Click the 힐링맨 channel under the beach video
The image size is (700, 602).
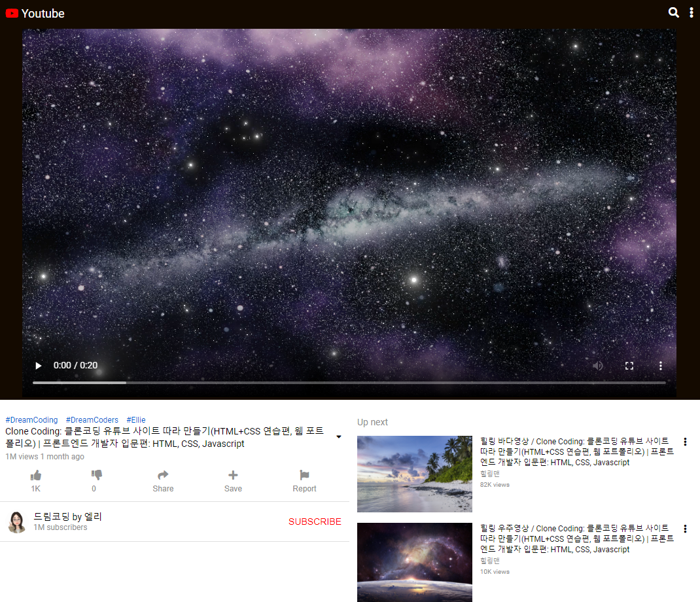(490, 474)
